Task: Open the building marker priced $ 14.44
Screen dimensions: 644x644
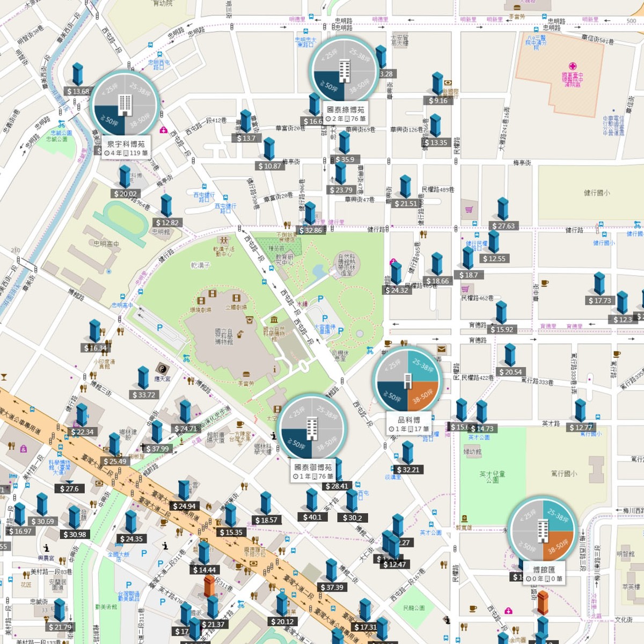Action: tap(204, 553)
